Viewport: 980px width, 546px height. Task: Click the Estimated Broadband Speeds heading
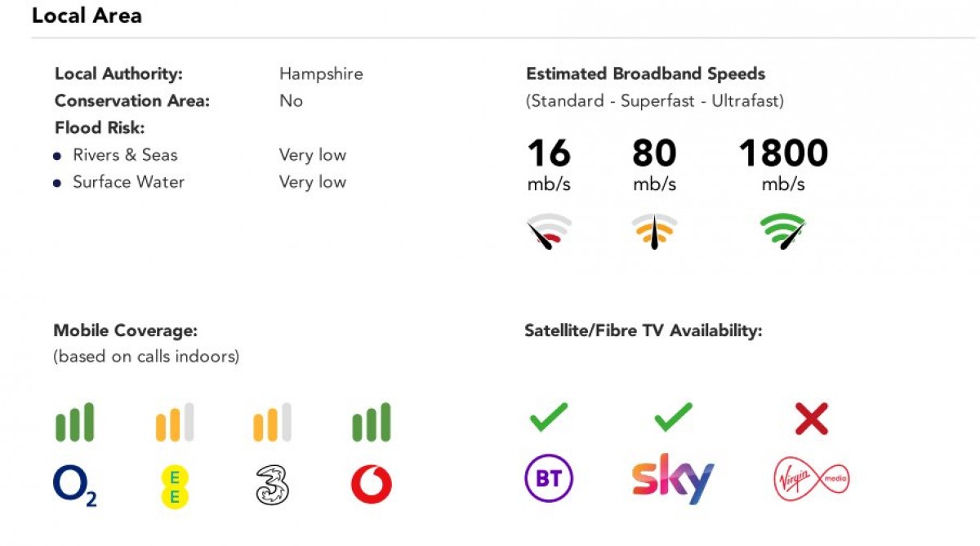click(x=645, y=73)
